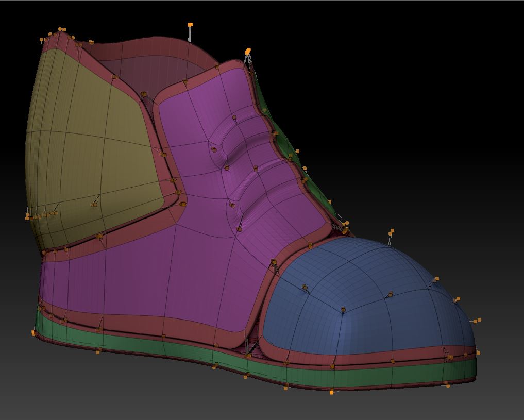Select the control point inside the yellow heel panel

click(93, 205)
